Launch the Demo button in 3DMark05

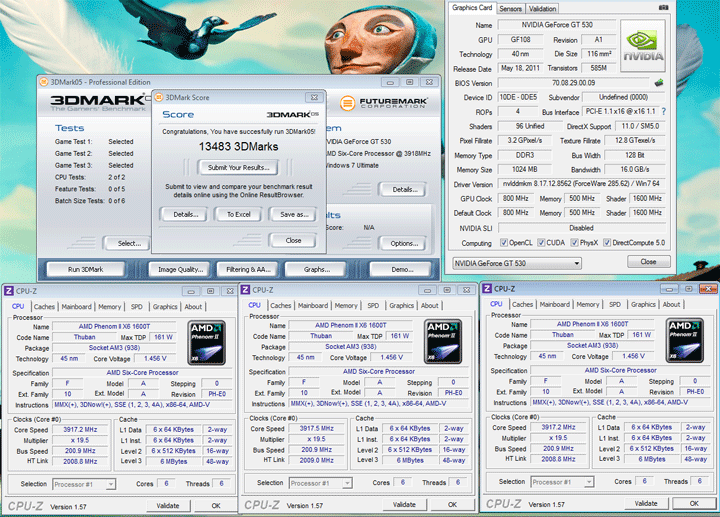[x=402, y=269]
